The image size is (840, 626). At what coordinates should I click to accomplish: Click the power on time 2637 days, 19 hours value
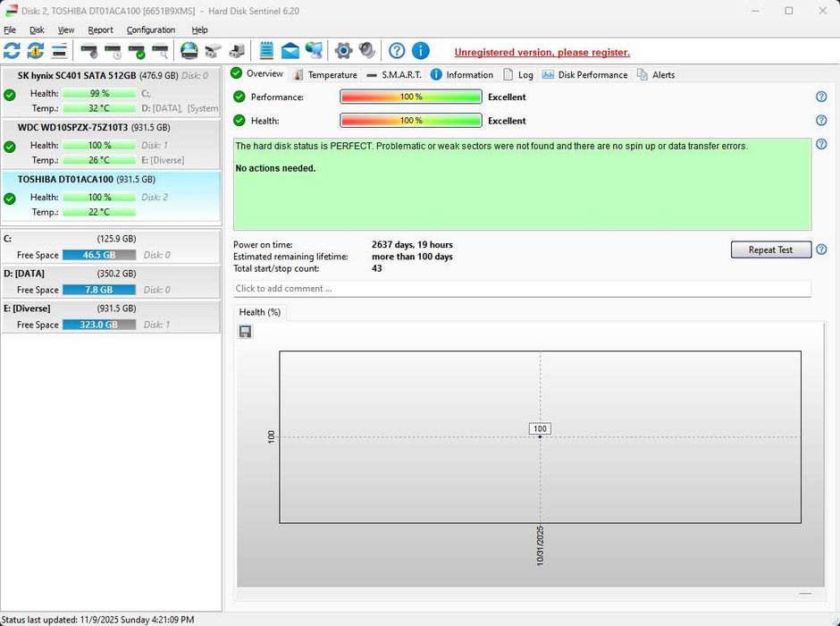tap(412, 244)
